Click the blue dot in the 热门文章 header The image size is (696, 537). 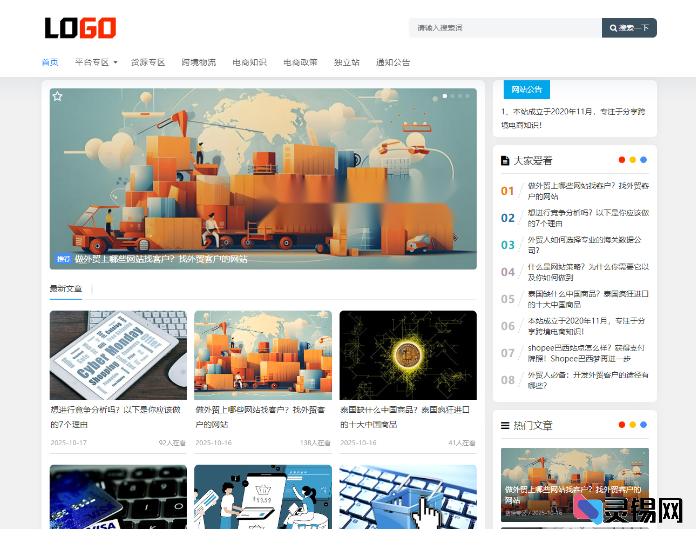pyautogui.click(x=643, y=425)
